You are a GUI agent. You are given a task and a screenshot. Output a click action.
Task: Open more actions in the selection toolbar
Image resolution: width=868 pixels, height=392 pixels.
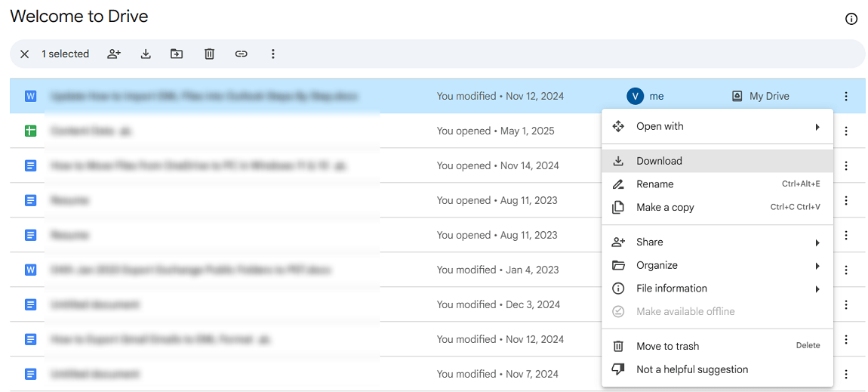pyautogui.click(x=272, y=54)
